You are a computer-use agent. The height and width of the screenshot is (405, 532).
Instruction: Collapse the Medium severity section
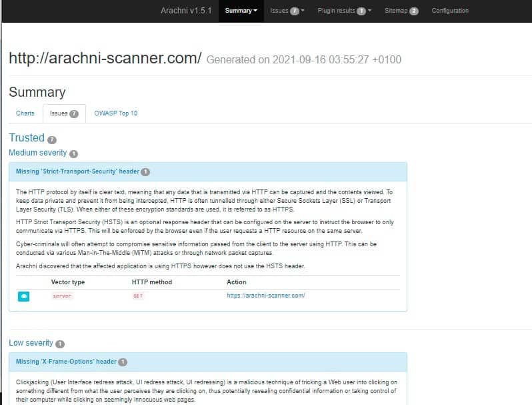(x=37, y=153)
